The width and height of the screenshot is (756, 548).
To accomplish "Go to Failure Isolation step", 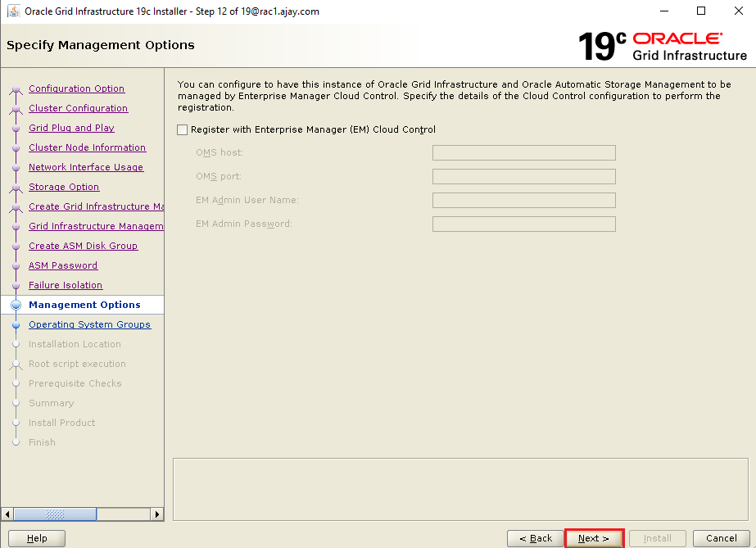I will 66,285.
